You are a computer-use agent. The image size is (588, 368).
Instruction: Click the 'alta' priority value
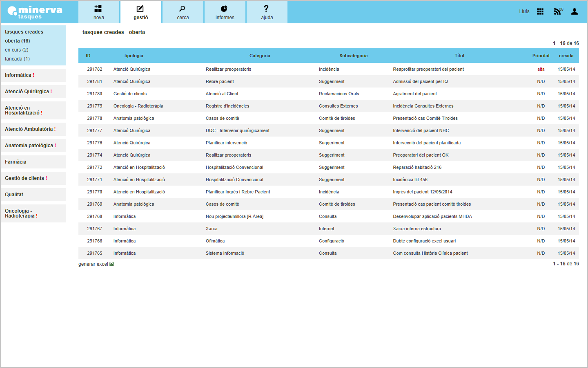point(541,69)
